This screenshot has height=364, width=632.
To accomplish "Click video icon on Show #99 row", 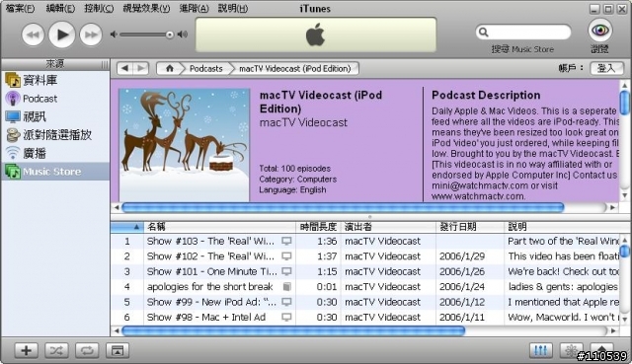I will (x=286, y=302).
